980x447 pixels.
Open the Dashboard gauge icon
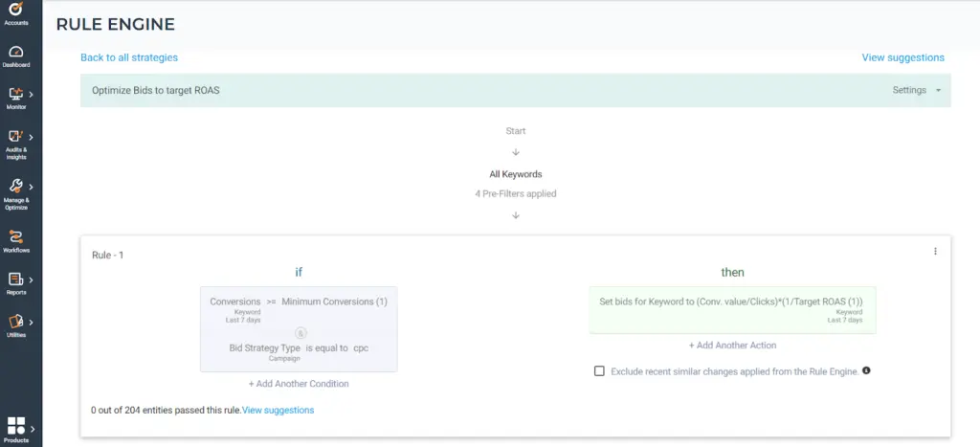pyautogui.click(x=16, y=52)
